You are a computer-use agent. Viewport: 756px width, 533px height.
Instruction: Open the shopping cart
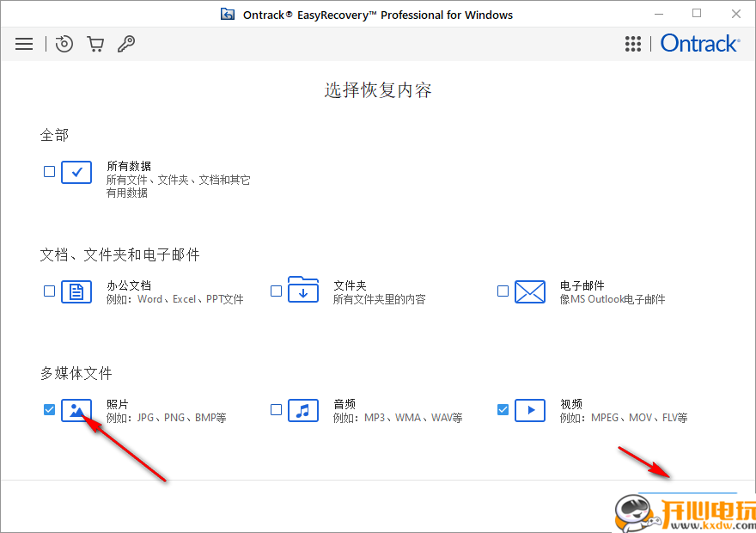pos(95,43)
